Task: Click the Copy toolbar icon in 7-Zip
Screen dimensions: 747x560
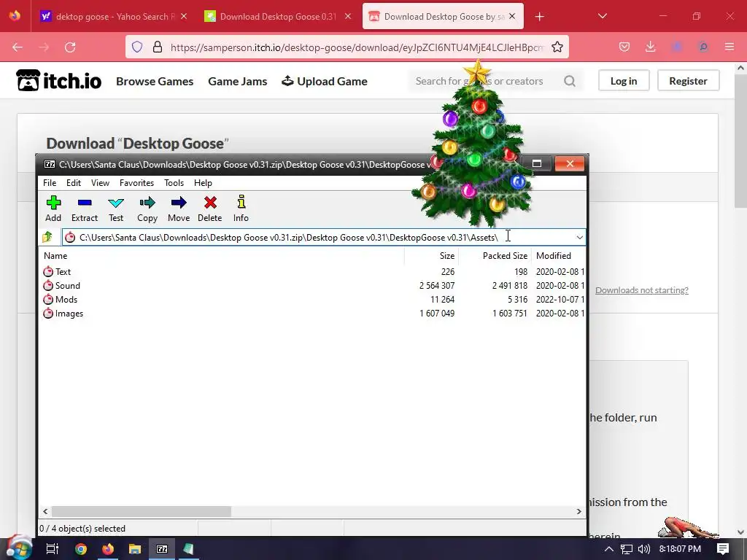Action: tap(147, 203)
